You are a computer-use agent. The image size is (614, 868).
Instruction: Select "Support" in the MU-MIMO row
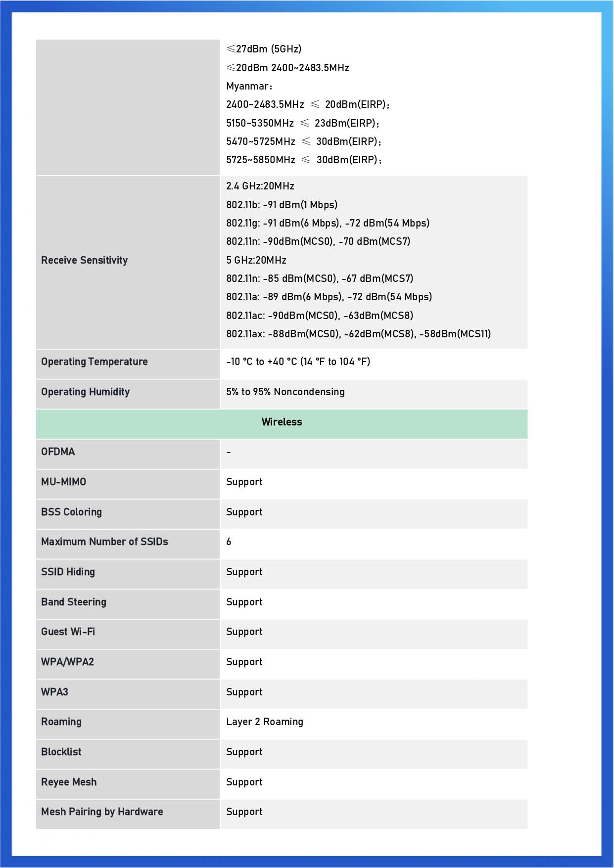tap(244, 482)
